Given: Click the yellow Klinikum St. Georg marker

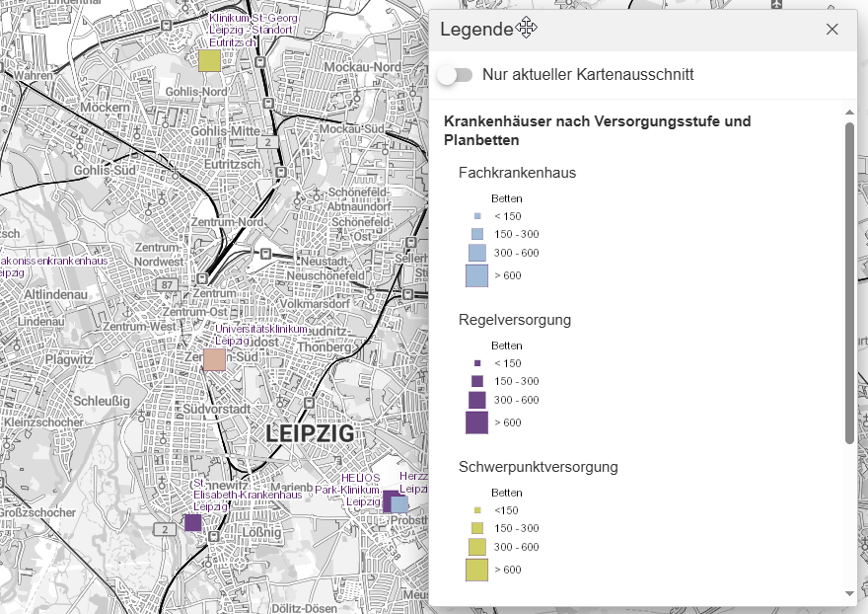Looking at the screenshot, I should point(208,61).
